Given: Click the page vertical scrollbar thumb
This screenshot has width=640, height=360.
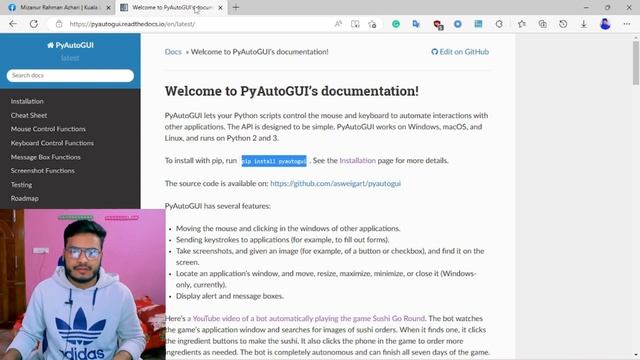Looking at the screenshot, I should pos(636,63).
